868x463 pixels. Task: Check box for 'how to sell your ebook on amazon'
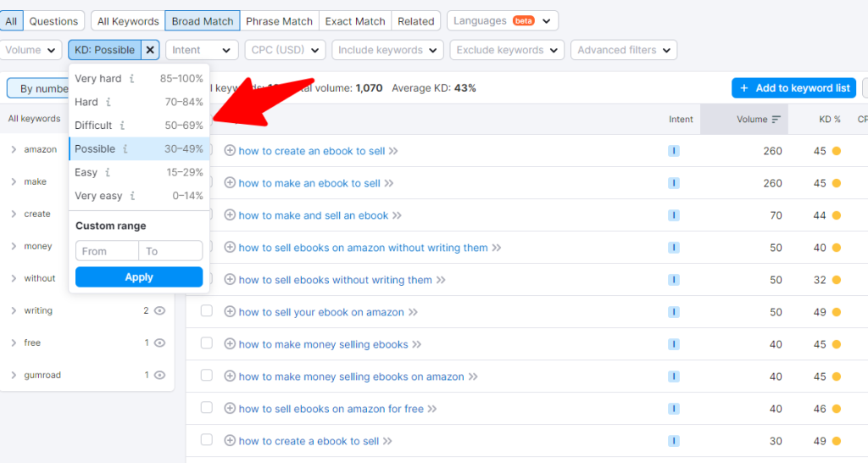207,310
